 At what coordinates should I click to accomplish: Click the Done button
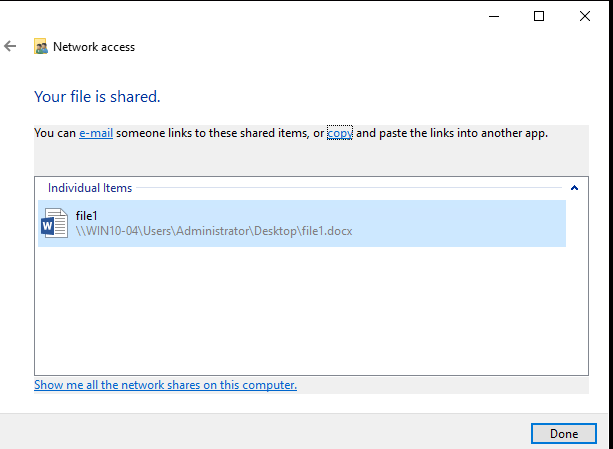(x=564, y=433)
